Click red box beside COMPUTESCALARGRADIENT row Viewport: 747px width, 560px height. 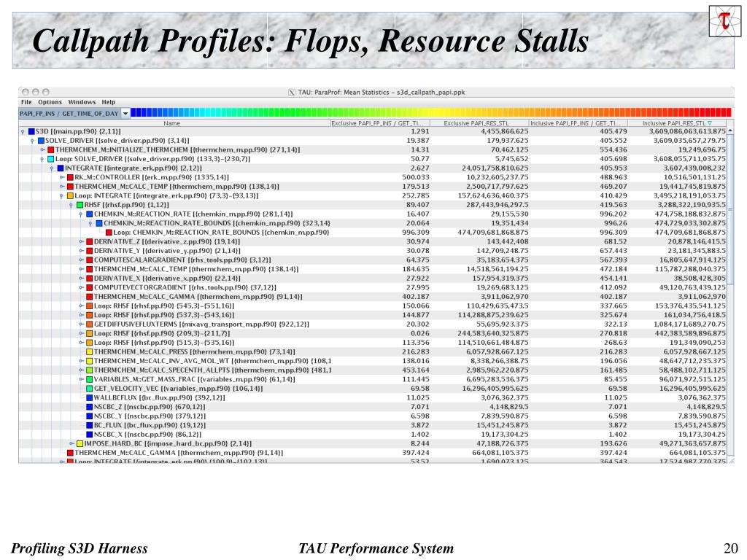tap(89, 260)
